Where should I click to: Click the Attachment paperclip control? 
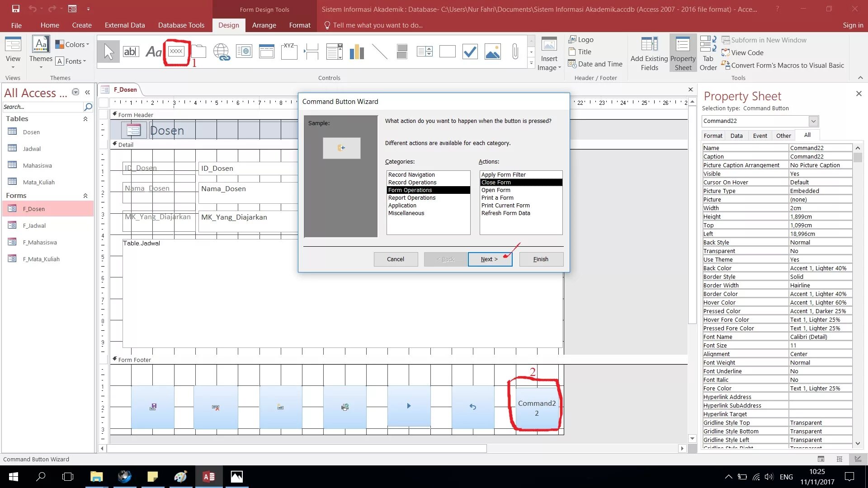point(515,52)
